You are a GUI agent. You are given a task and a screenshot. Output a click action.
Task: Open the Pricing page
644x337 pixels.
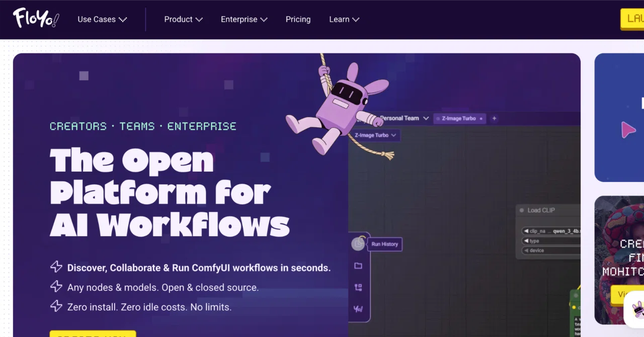pos(298,19)
